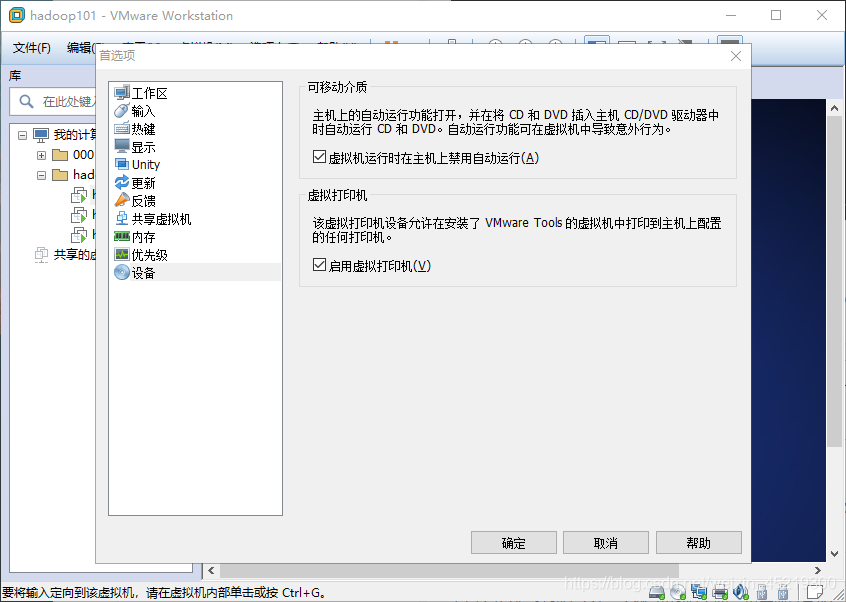
Task: Select the 设备 category in preferences
Action: coord(145,271)
